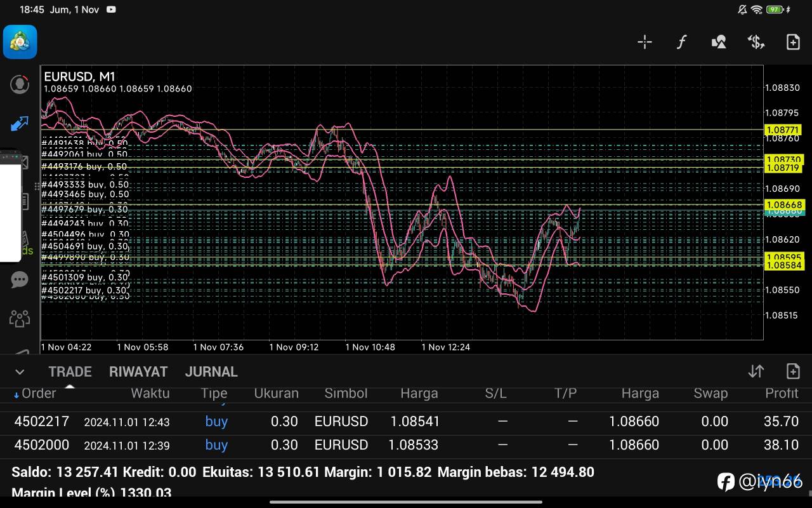
Task: Tap the S/L column header
Action: pyautogui.click(x=495, y=393)
